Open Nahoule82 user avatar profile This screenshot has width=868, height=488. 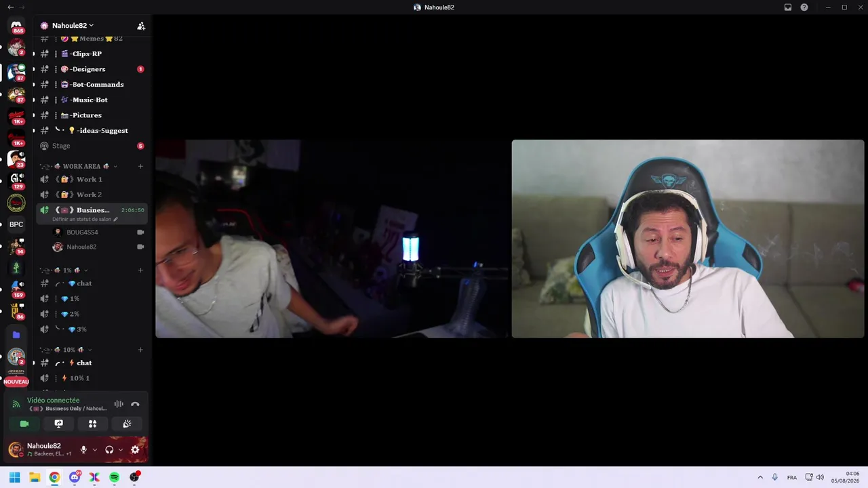[x=15, y=449]
